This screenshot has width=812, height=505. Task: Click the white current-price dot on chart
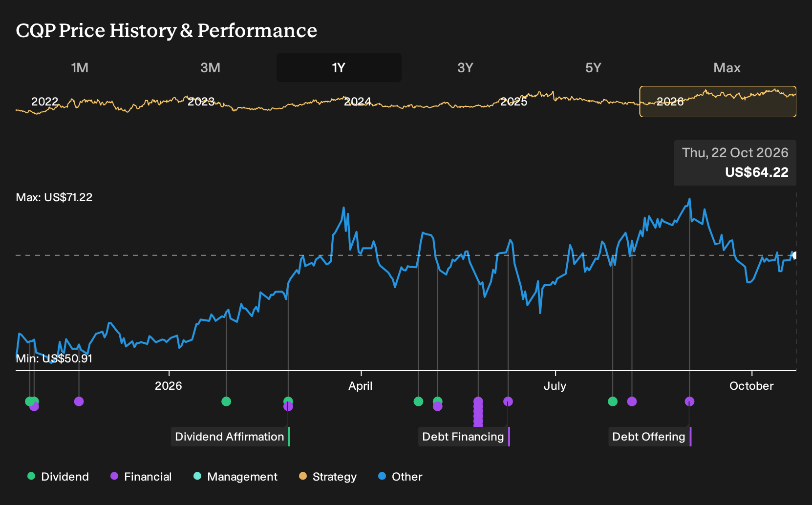tap(795, 255)
